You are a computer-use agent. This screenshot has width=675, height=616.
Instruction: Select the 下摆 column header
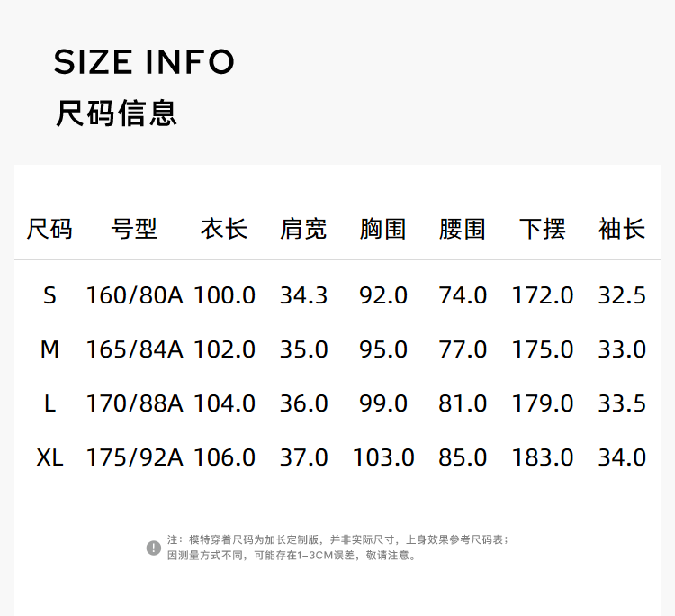point(542,229)
